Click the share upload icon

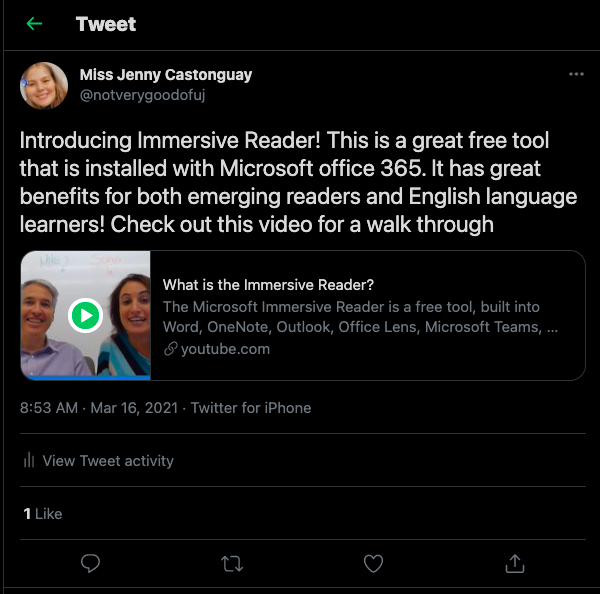(x=515, y=563)
